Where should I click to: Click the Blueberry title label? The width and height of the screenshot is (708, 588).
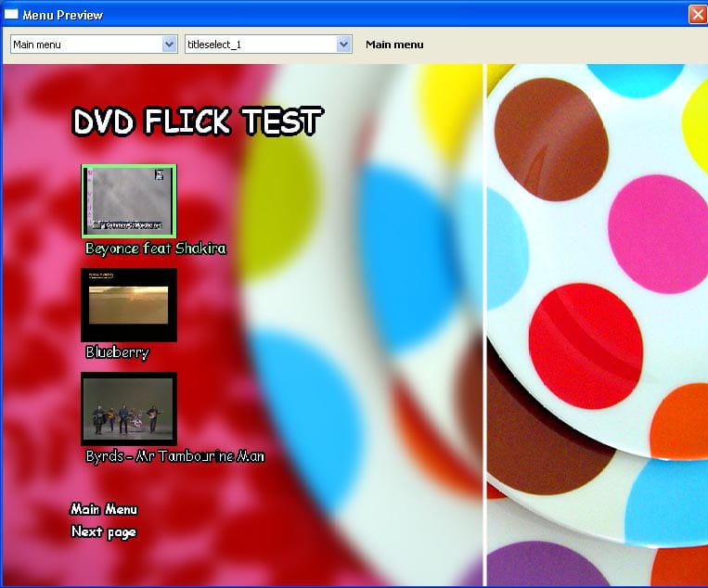coord(118,352)
